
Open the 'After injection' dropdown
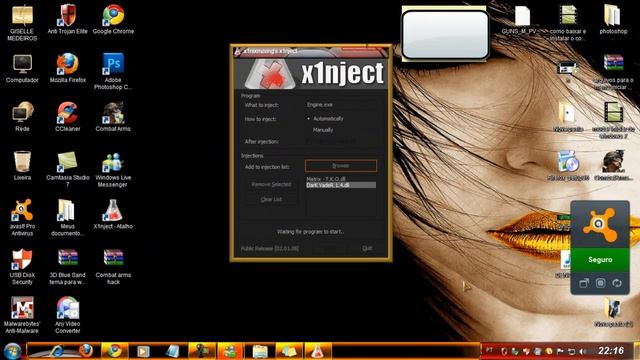tap(341, 142)
